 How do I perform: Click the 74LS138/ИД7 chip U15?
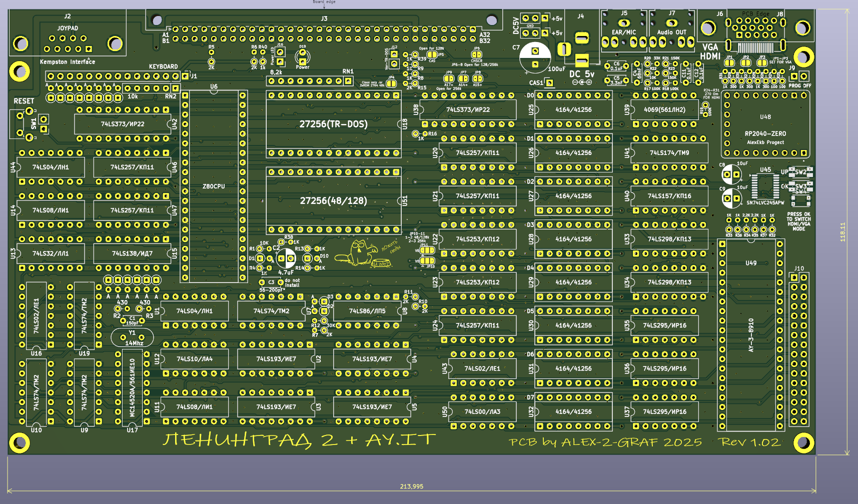click(132, 253)
